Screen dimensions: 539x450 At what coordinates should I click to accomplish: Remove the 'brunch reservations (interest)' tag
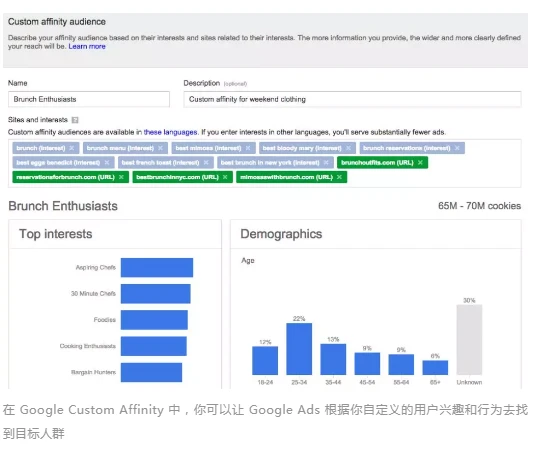coord(457,148)
